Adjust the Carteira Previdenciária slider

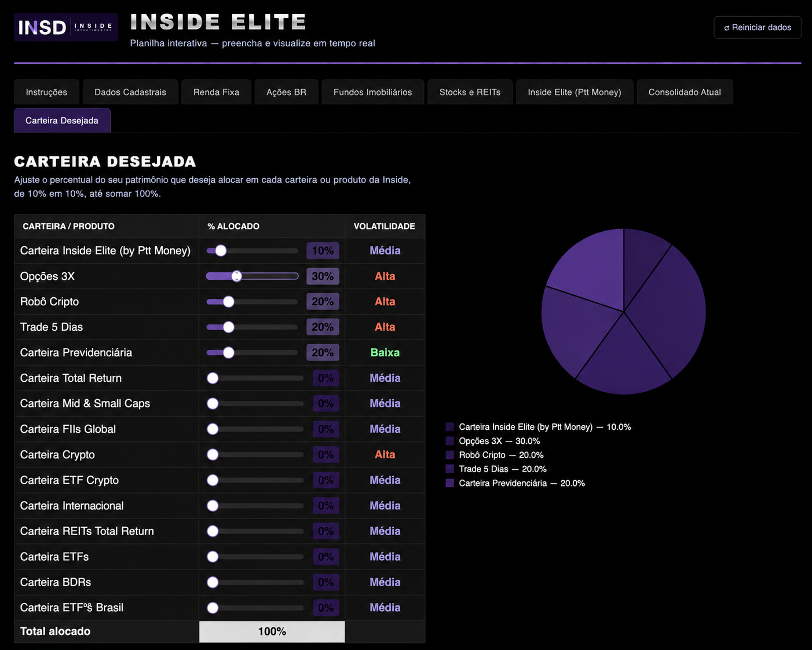pyautogui.click(x=253, y=353)
